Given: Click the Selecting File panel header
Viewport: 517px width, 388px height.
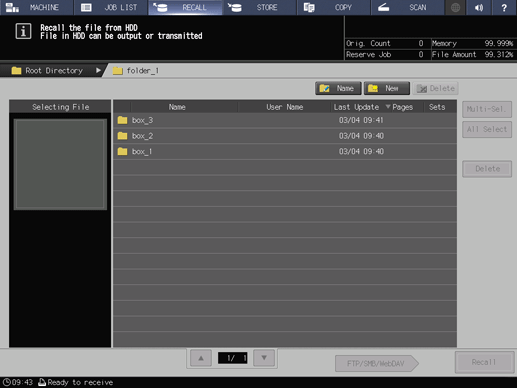Looking at the screenshot, I should (60, 107).
